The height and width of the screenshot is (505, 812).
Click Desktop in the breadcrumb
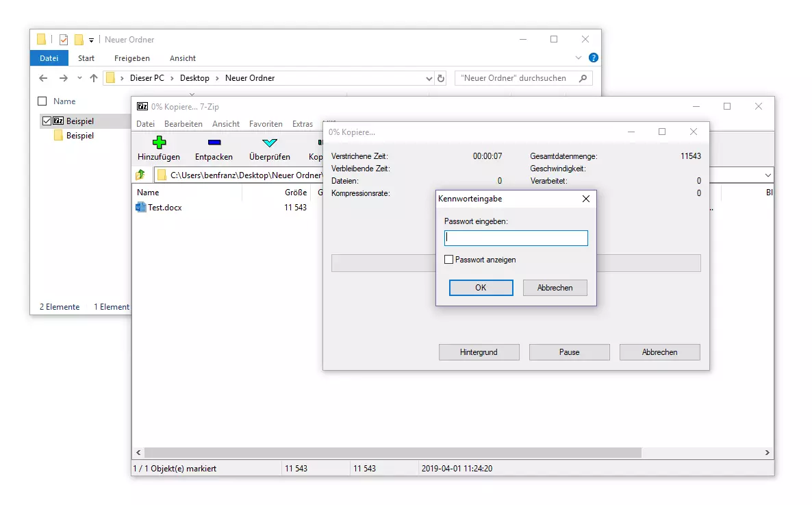click(x=194, y=78)
